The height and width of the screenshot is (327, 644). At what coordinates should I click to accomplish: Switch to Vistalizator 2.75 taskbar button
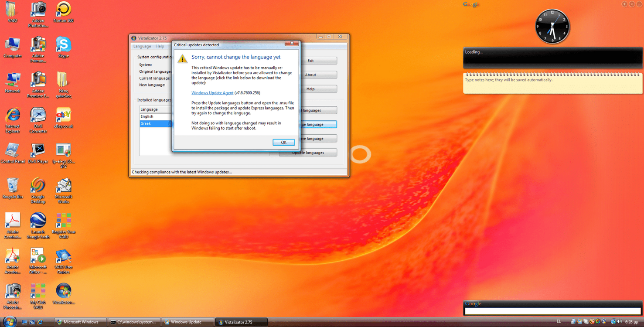[241, 322]
